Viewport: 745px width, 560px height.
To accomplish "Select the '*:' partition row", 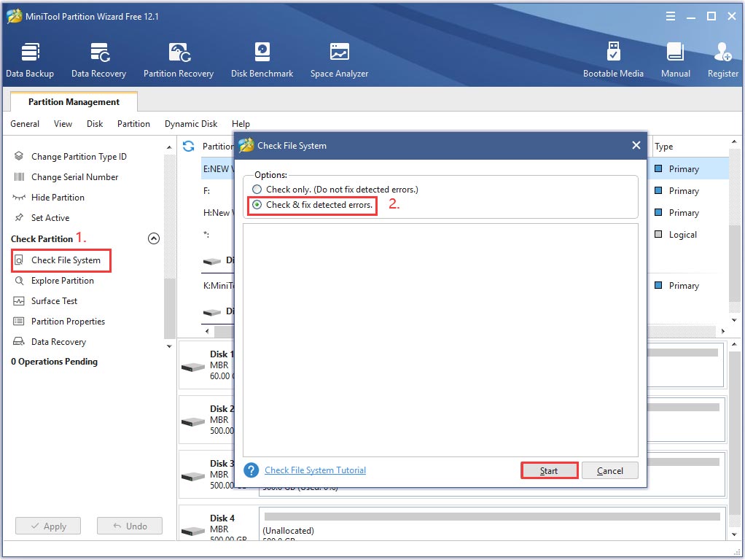I will pyautogui.click(x=218, y=234).
